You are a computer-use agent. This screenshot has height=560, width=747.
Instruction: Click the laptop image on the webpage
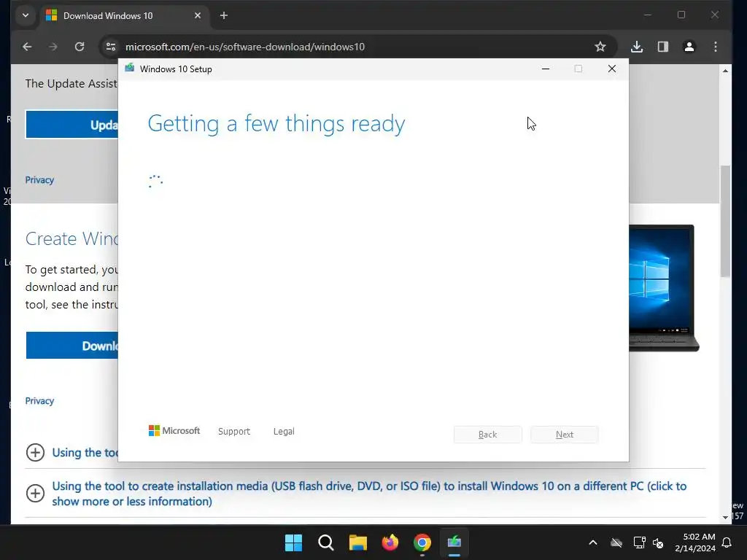click(664, 288)
